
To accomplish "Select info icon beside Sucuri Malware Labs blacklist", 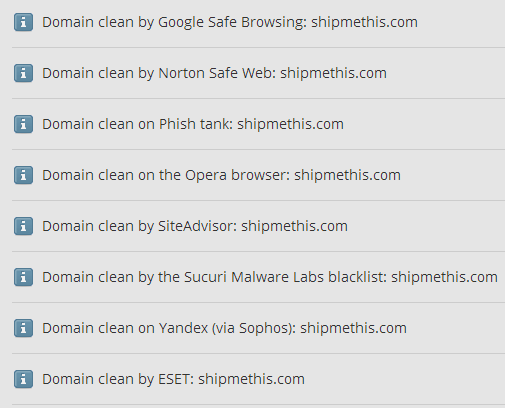I will click(x=23, y=277).
